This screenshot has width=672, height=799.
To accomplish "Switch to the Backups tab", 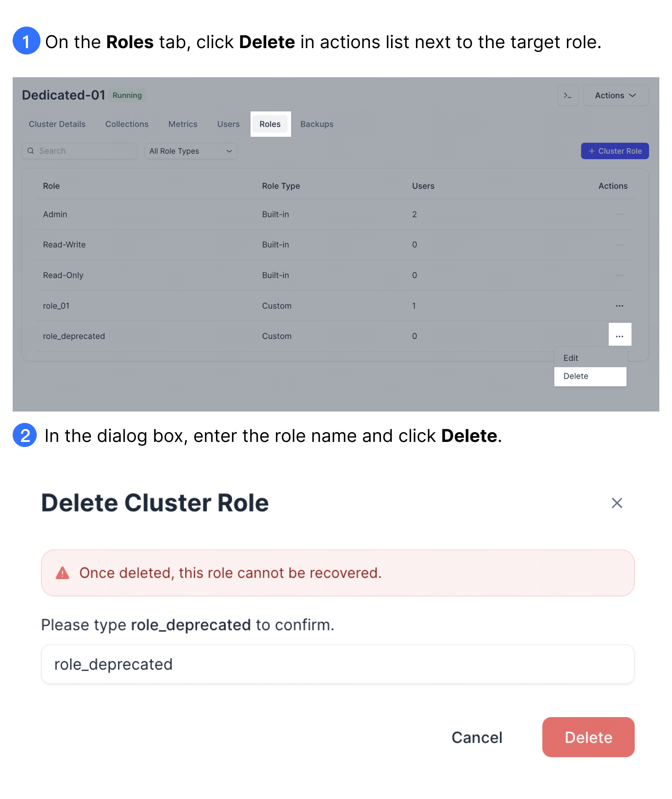I will pyautogui.click(x=317, y=124).
